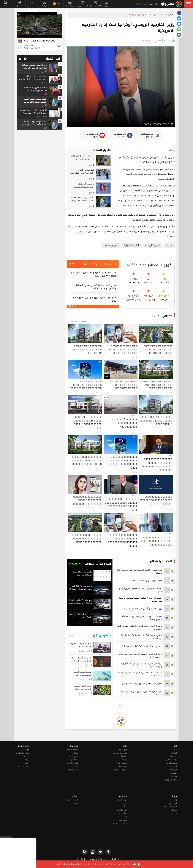The height and width of the screenshot is (868, 193).
Task: Open footer مطبخ مصراوي link under لايف ستايل
Action: coord(73,757)
